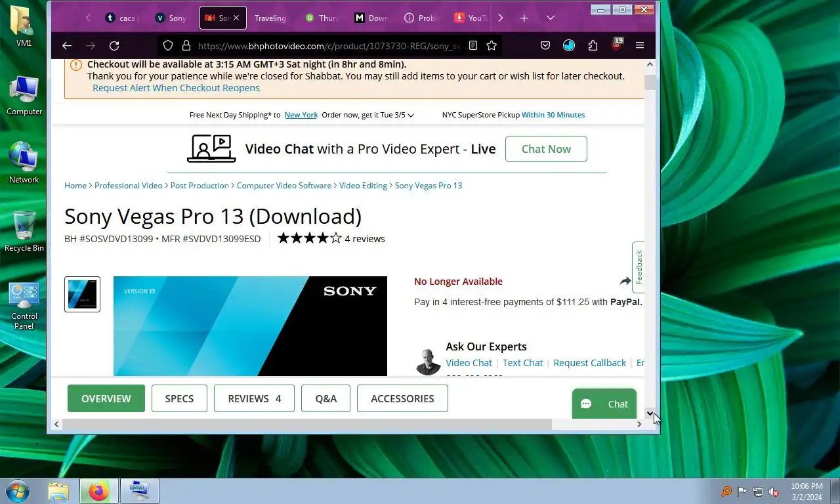Viewport: 840px width, 504px height.
Task: Go back with the browser back arrow
Action: (x=66, y=45)
